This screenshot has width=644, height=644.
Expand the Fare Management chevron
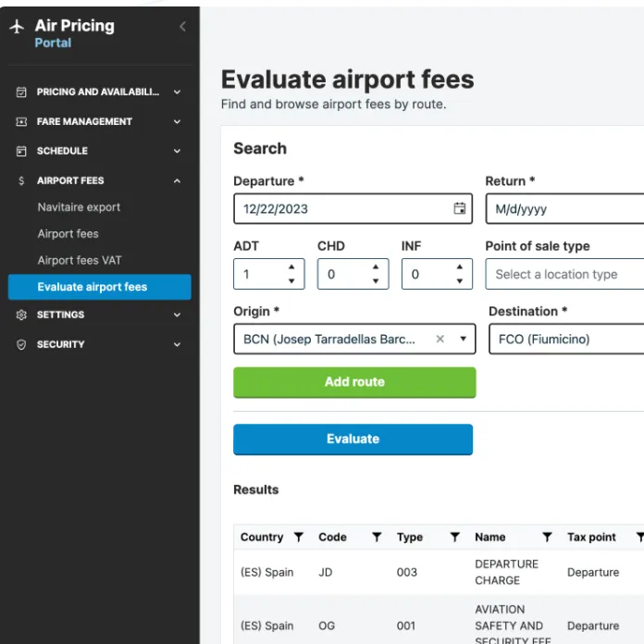[x=177, y=121]
